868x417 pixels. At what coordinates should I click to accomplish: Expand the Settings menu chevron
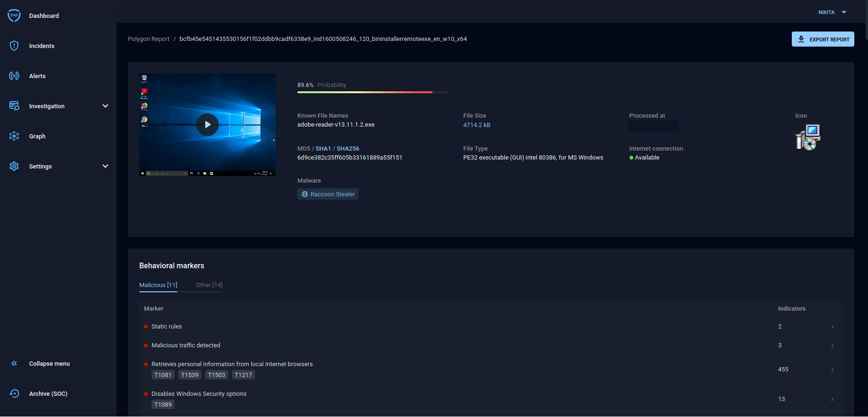click(105, 166)
